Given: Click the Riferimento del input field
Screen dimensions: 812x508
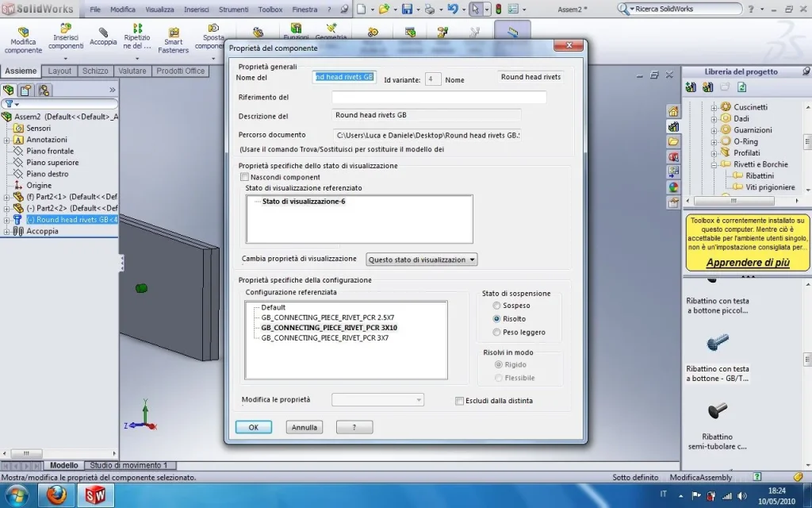Looking at the screenshot, I should coord(439,97).
